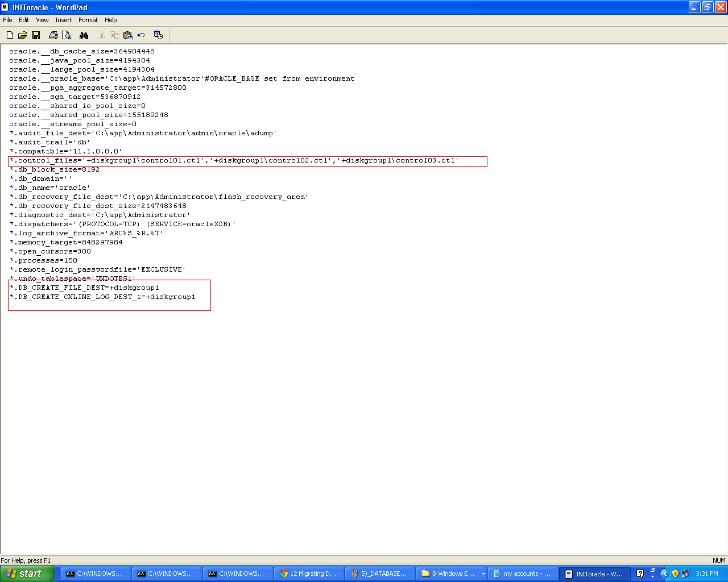Click the Start button

coord(27,573)
